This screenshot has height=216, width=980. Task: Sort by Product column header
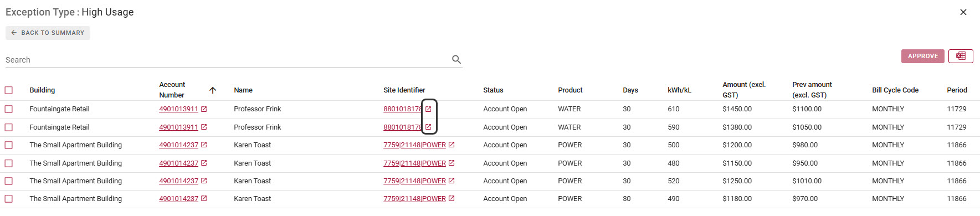tap(570, 90)
